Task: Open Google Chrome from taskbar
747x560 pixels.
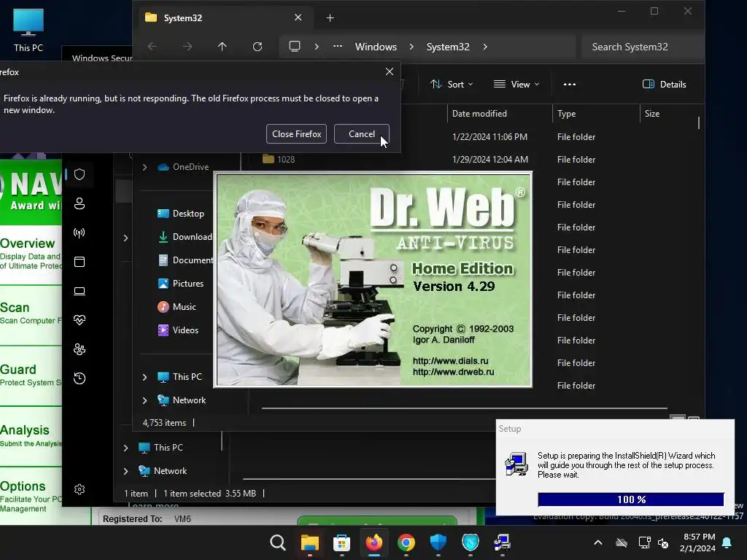Action: coord(406,542)
